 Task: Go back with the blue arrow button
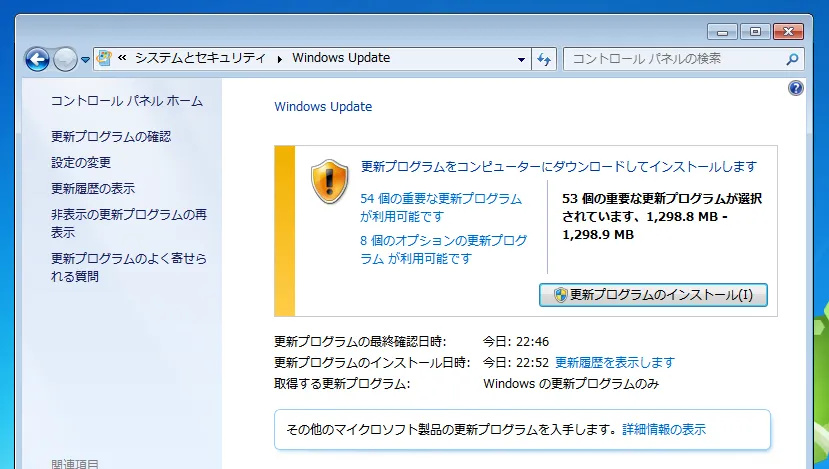pyautogui.click(x=37, y=59)
